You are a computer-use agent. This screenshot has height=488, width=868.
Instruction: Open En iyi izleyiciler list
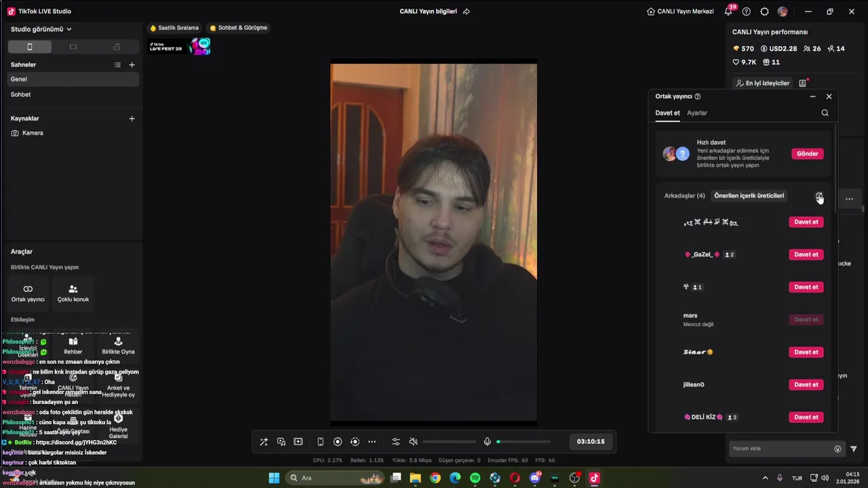tap(763, 83)
